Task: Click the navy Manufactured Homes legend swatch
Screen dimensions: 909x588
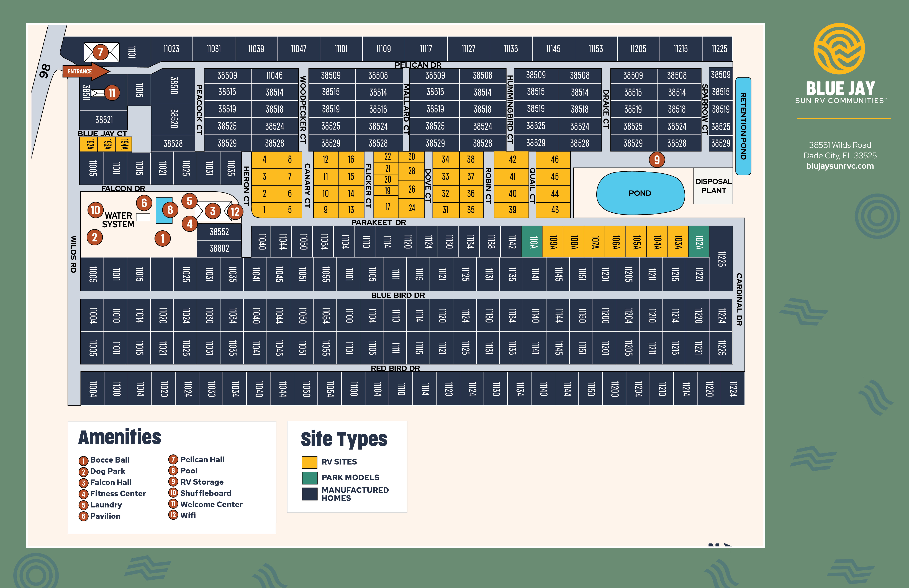Action: pos(309,494)
